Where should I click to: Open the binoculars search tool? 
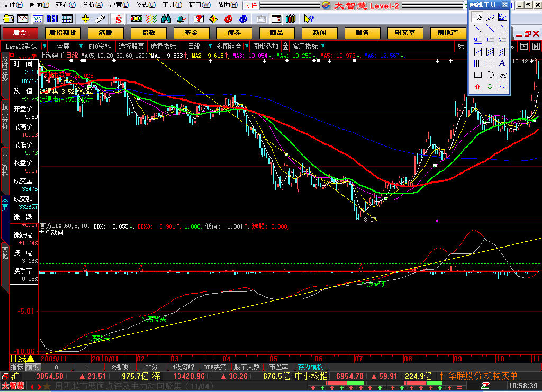[x=166, y=19]
